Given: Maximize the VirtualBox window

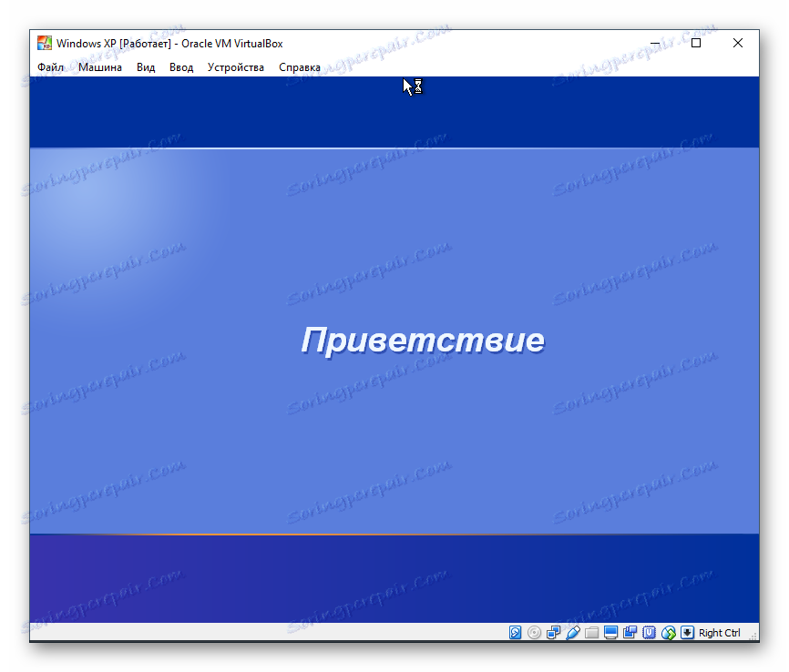Looking at the screenshot, I should coord(696,44).
